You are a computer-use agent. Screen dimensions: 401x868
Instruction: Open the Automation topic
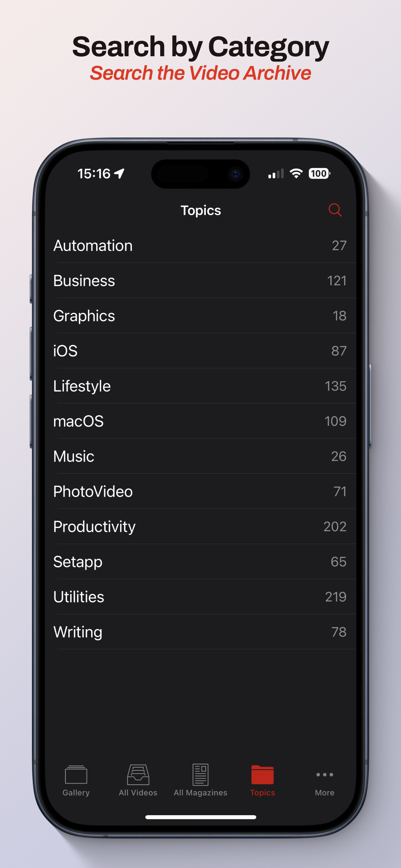pyautogui.click(x=200, y=245)
